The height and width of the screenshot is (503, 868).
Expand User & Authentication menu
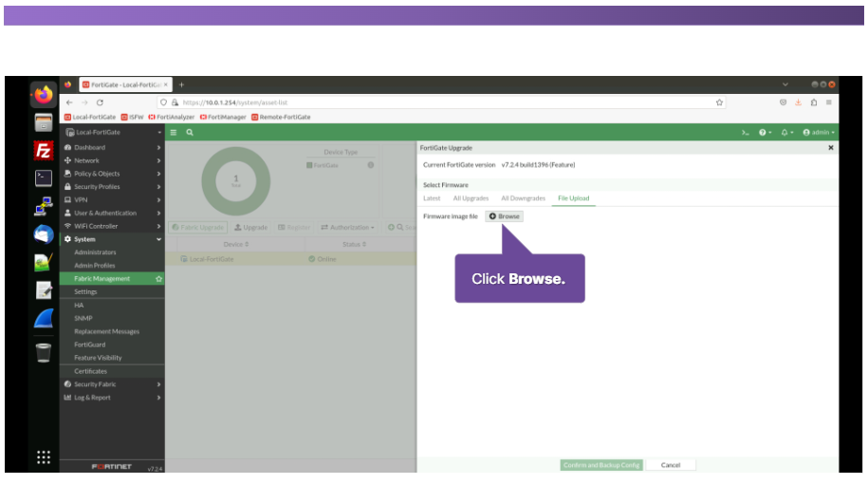113,213
